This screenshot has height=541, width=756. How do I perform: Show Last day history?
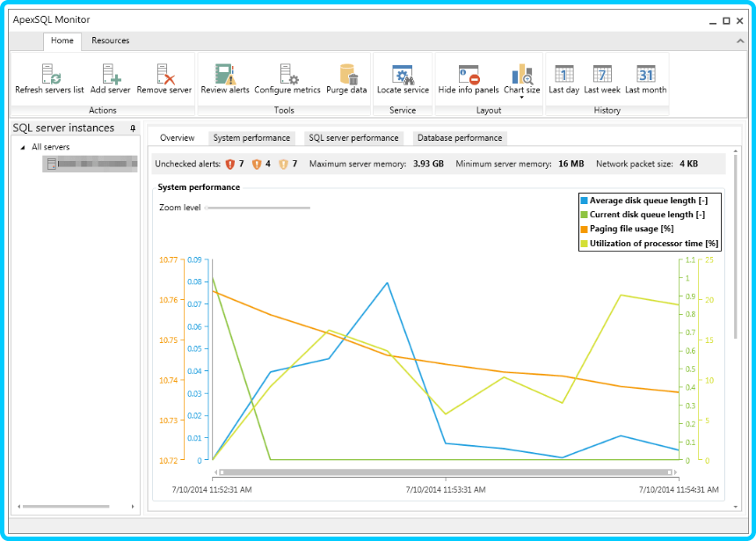coord(563,80)
